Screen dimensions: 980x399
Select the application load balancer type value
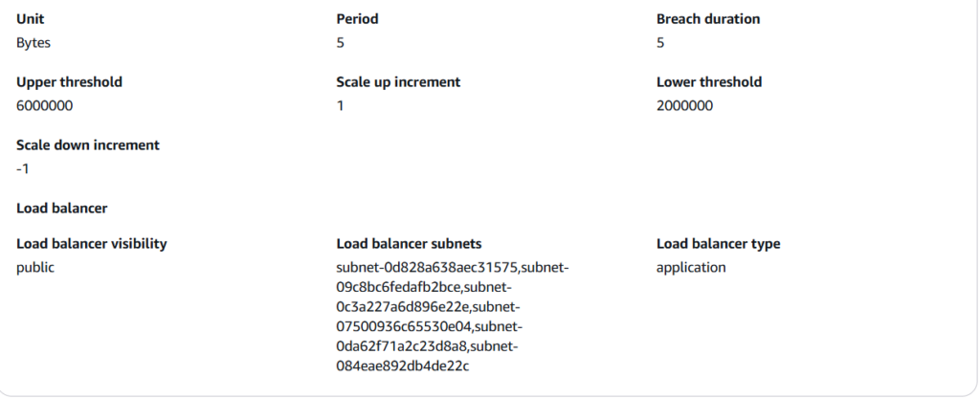691,267
